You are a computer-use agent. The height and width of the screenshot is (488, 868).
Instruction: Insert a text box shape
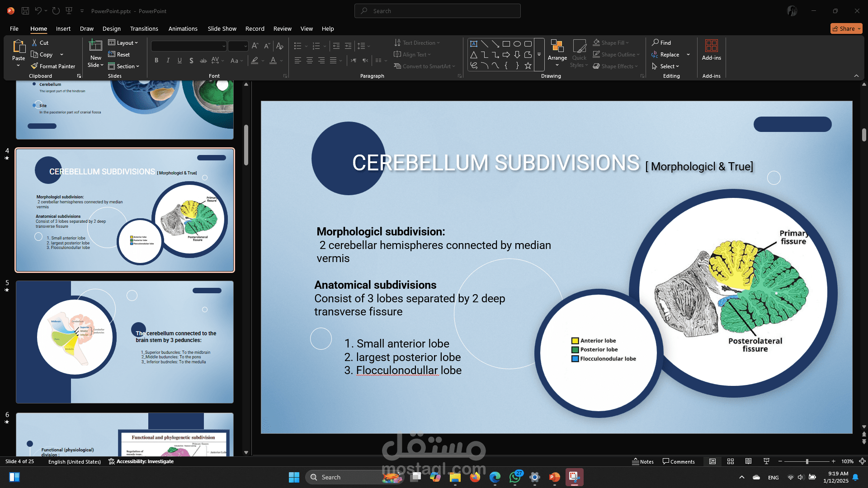click(x=474, y=44)
